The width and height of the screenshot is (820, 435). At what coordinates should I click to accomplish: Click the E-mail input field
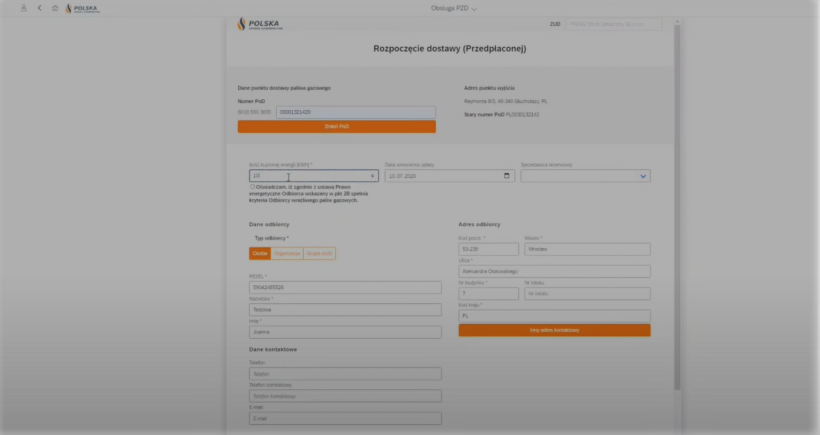point(345,418)
